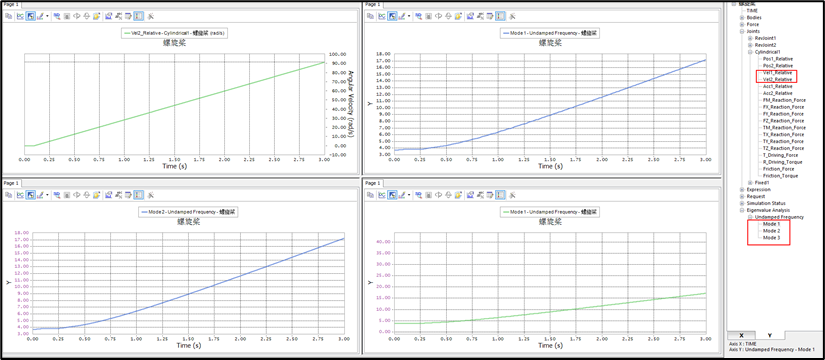825x360 pixels.
Task: Click the copy icon in Mode 2 plot toolbar
Action: (x=8, y=195)
